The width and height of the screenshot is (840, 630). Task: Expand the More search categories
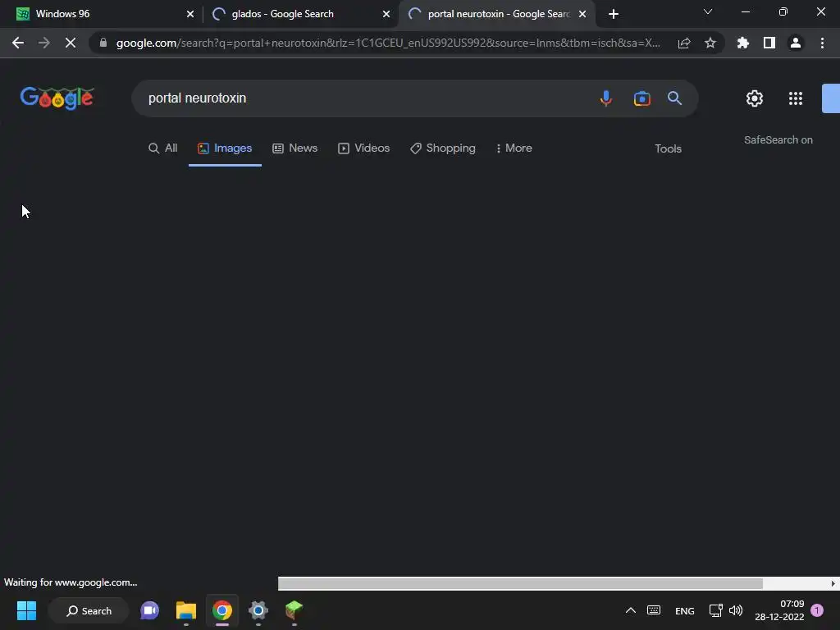(514, 148)
